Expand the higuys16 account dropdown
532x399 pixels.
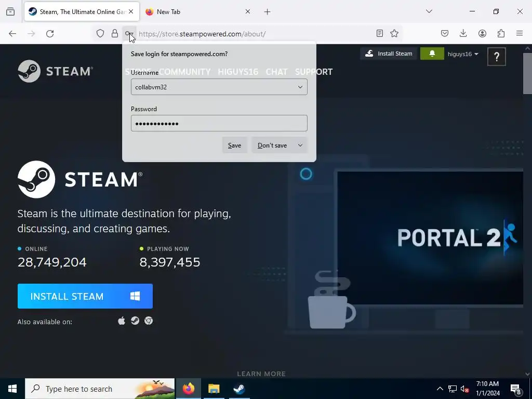click(x=463, y=54)
